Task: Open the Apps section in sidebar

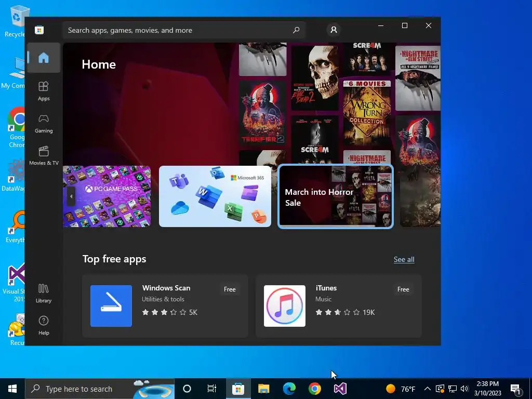Action: (44, 91)
